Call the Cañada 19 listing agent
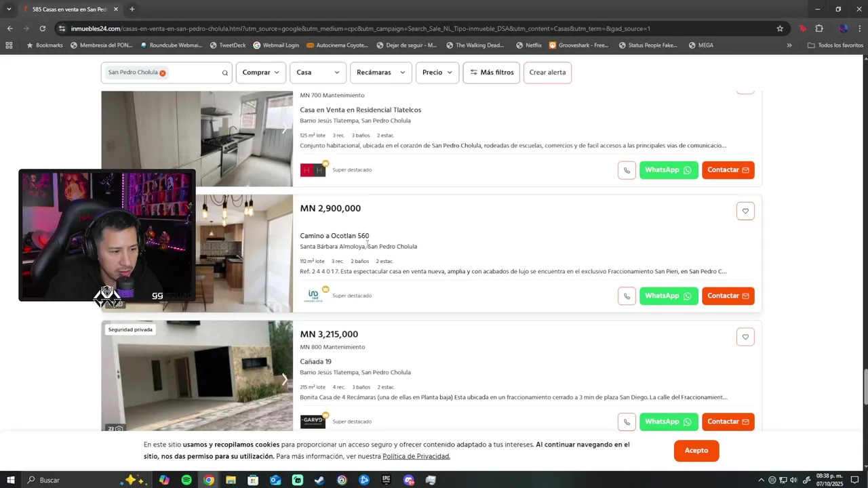This screenshot has width=868, height=488. (x=627, y=422)
